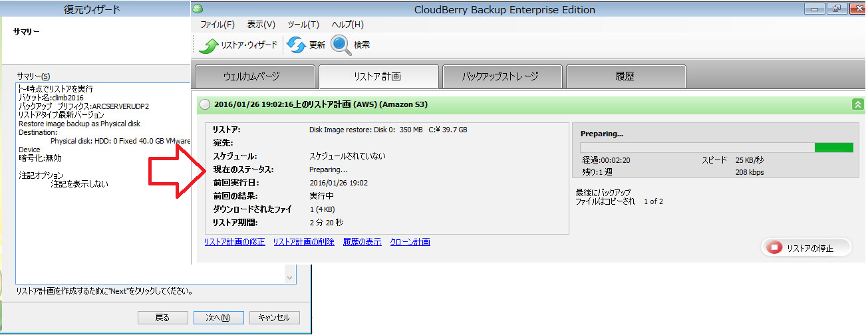The image size is (868, 335).
Task: Switch to the 履歴 tab
Action: click(x=625, y=76)
